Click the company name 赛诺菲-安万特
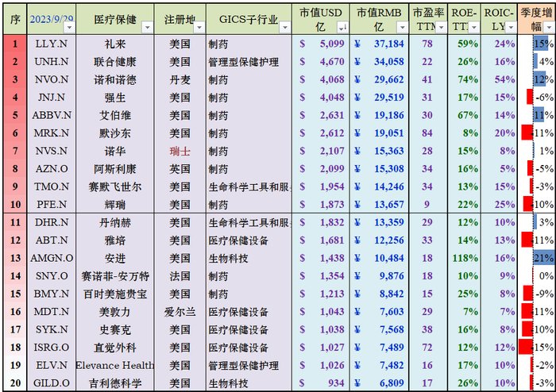 (115, 276)
